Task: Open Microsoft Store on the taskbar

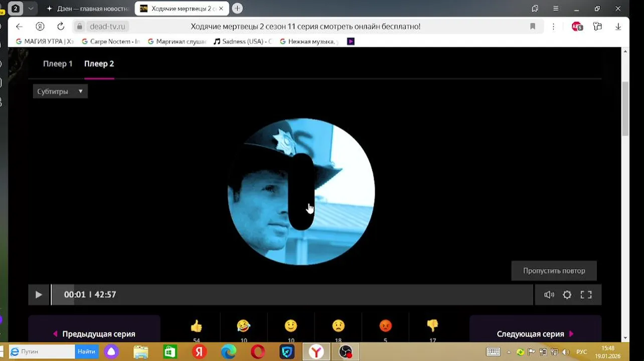Action: coord(170,352)
